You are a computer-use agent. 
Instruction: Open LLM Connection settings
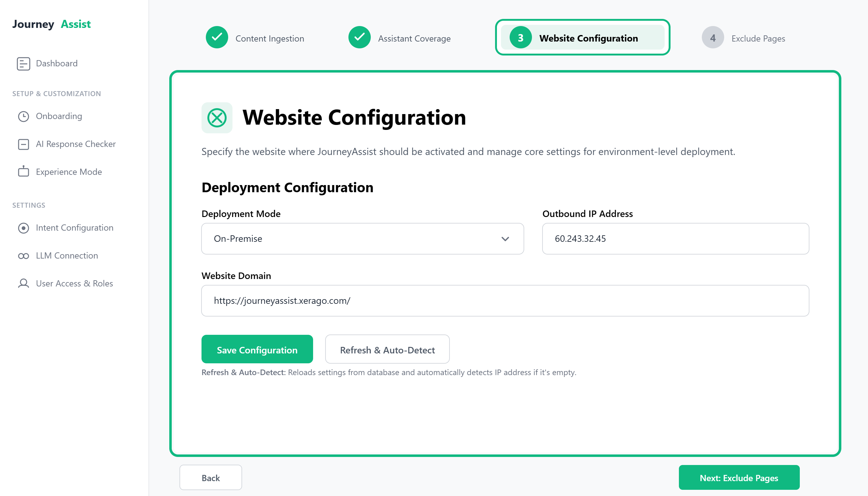[67, 256]
